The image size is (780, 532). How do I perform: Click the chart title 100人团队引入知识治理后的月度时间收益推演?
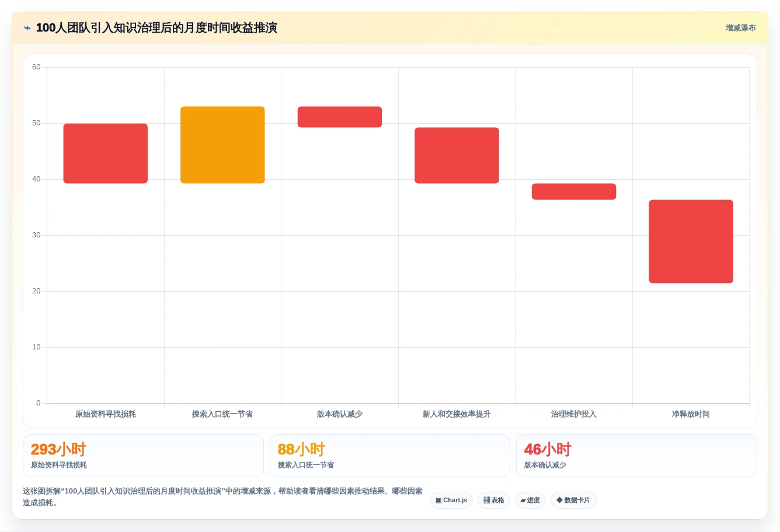click(156, 28)
